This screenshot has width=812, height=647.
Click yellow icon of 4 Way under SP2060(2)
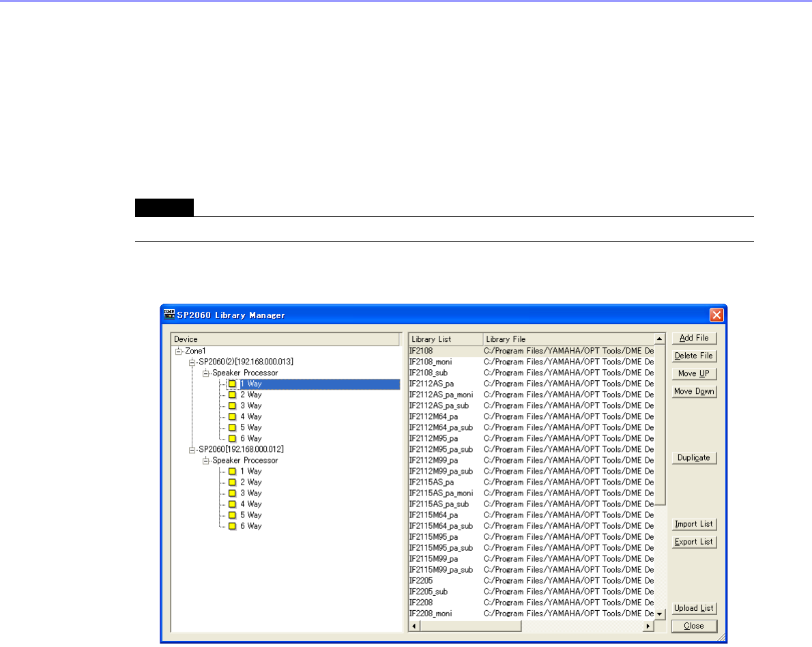pos(232,416)
